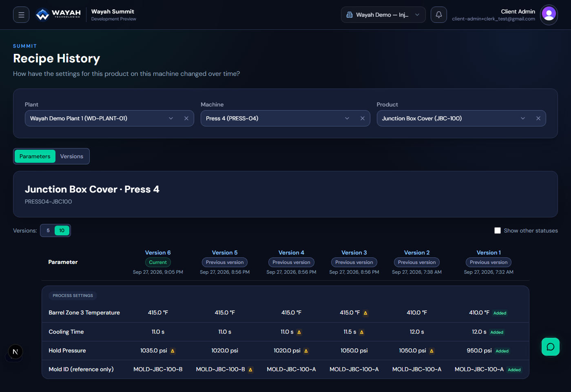
Task: Open the chat support widget
Action: pyautogui.click(x=551, y=347)
